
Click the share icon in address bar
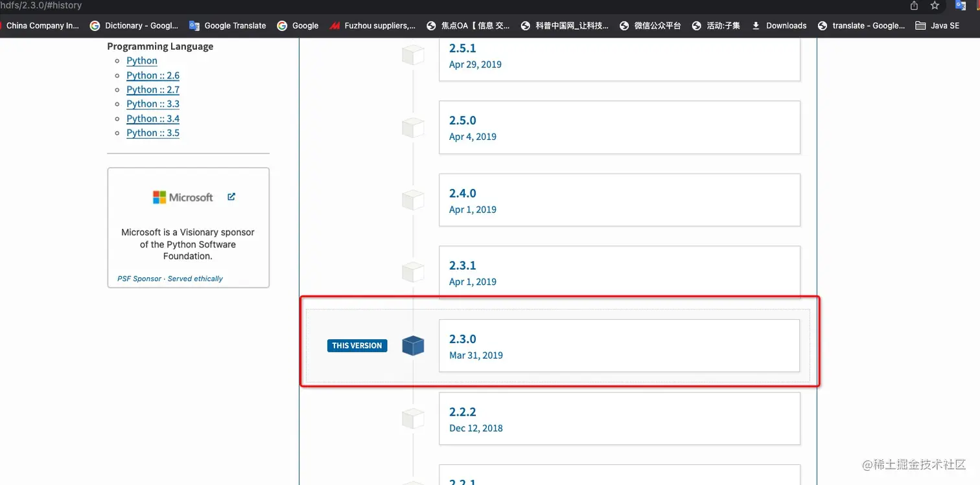(x=914, y=6)
